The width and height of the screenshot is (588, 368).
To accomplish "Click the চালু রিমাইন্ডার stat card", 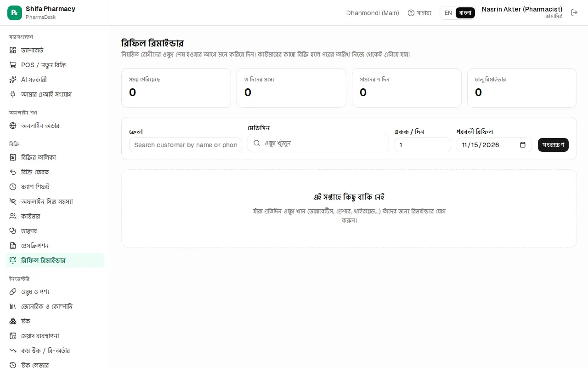I will (522, 88).
